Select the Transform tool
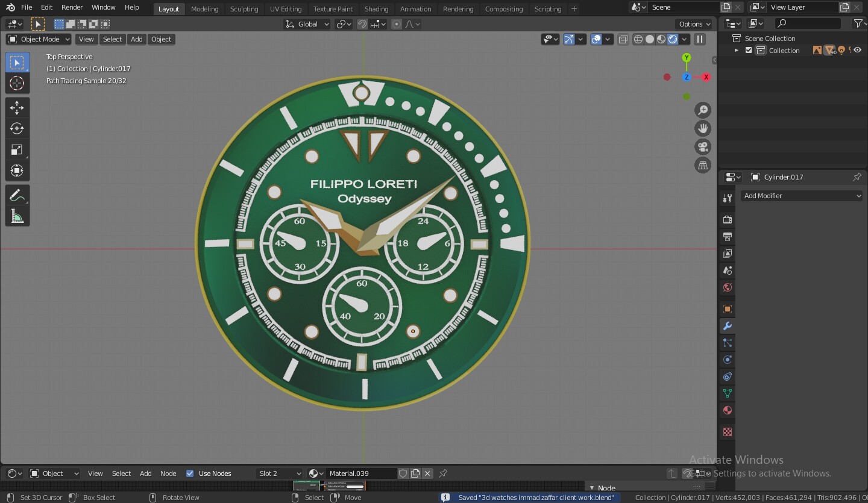Viewport: 868px width, 503px height. 17,170
